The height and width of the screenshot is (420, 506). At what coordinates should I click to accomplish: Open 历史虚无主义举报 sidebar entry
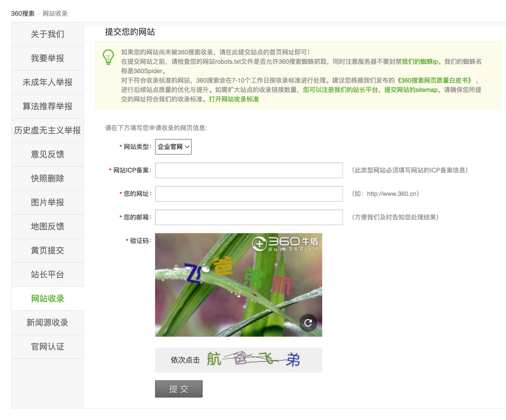pos(48,130)
